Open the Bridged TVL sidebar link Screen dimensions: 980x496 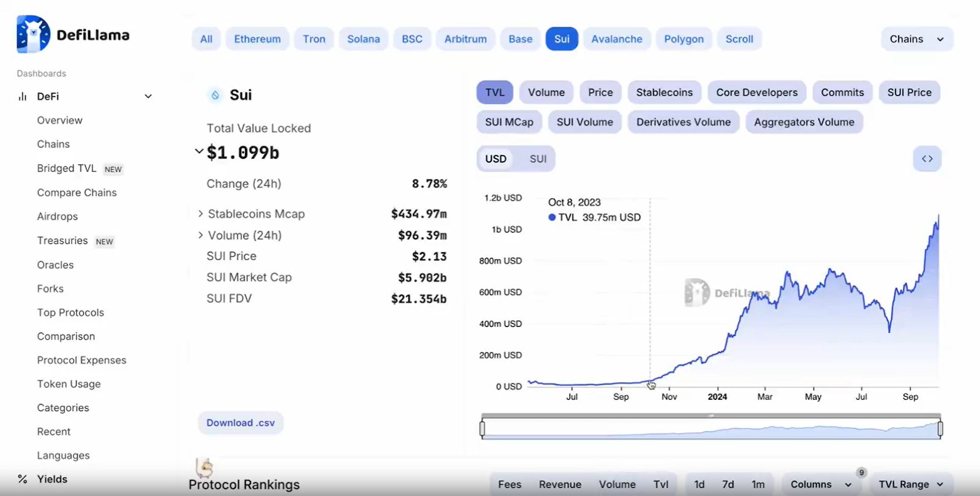[x=67, y=168]
